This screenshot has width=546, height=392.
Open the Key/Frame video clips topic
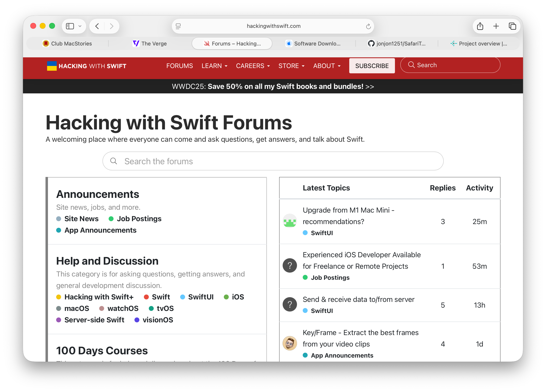360,338
